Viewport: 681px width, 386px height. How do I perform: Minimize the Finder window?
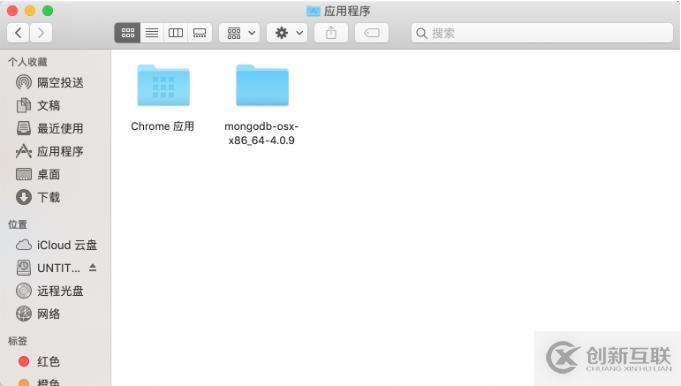(30, 11)
